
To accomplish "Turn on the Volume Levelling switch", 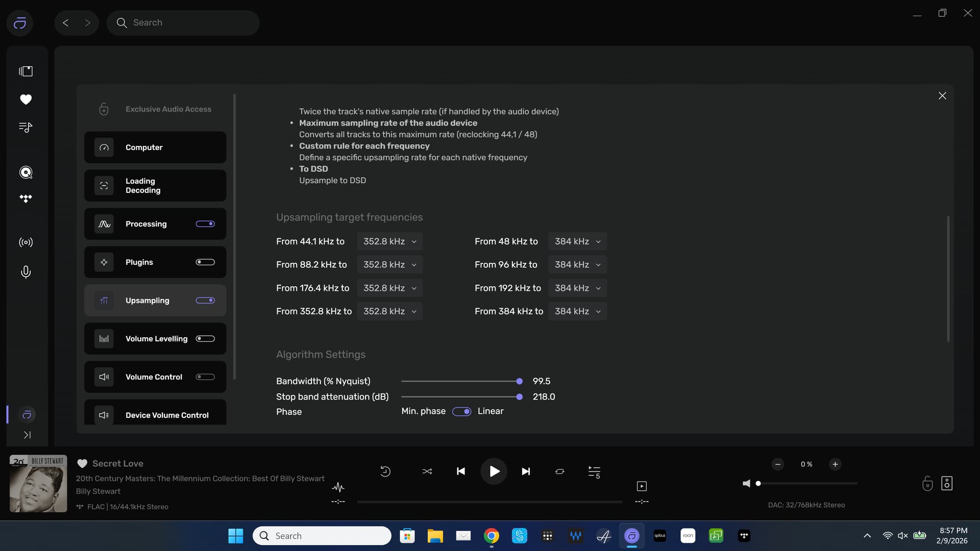I will coord(205,339).
